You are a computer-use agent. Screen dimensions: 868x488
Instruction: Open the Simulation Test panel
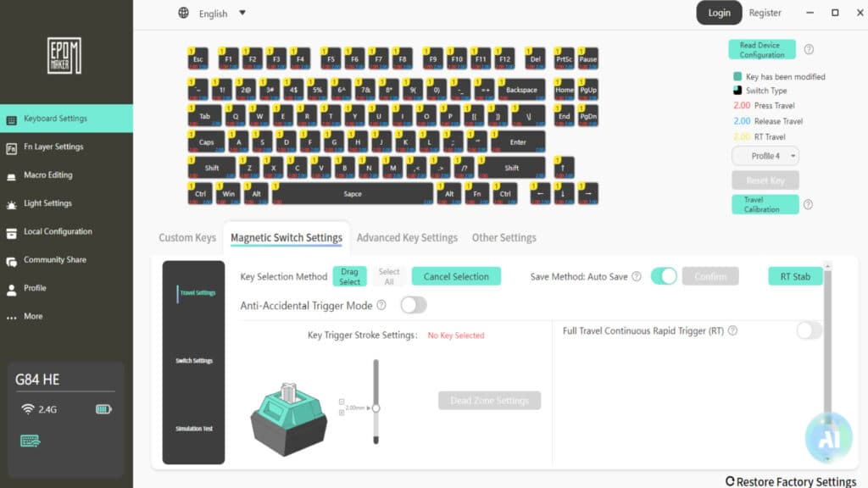click(x=193, y=429)
